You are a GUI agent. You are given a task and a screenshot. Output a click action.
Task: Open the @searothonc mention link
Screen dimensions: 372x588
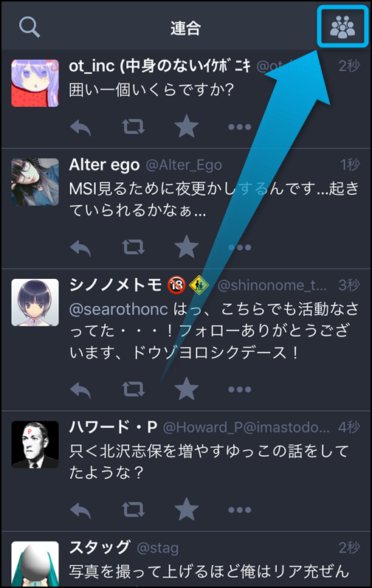[119, 309]
